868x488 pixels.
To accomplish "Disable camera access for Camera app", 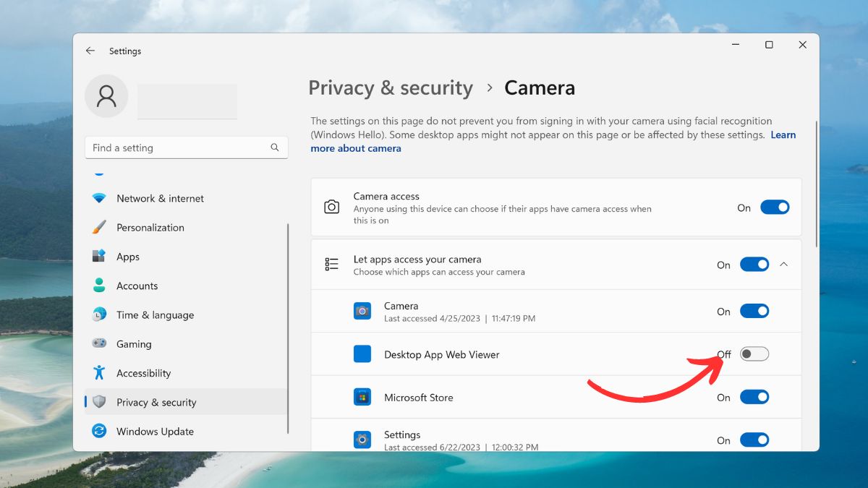I will [x=754, y=312].
